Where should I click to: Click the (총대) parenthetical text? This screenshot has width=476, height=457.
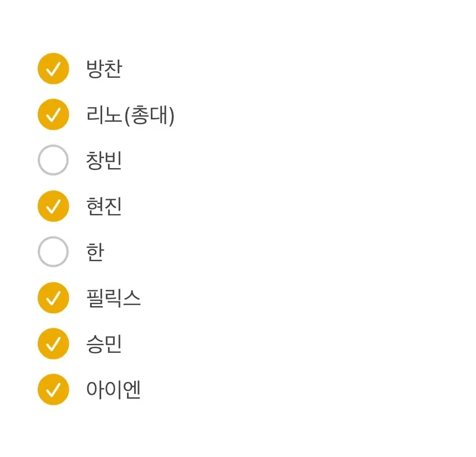coord(149,116)
